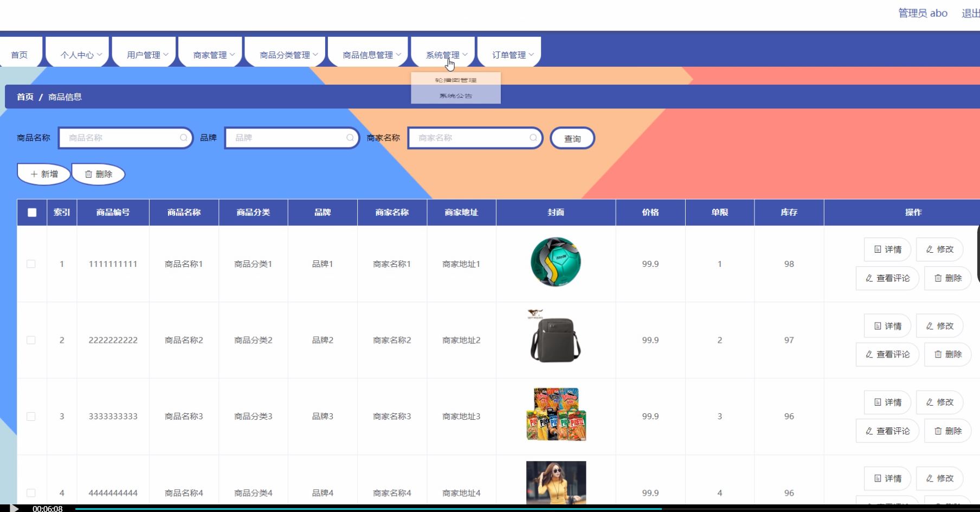Click the 商家地址2 cell

point(461,340)
